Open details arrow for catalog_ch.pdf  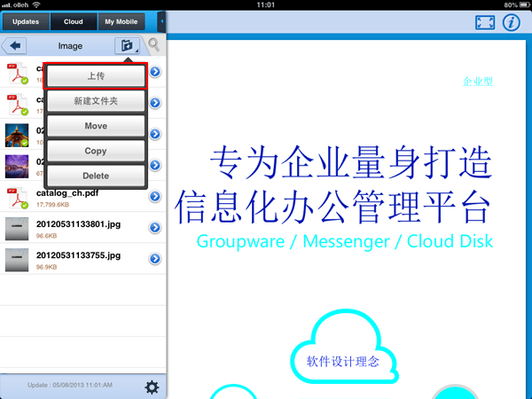155,197
